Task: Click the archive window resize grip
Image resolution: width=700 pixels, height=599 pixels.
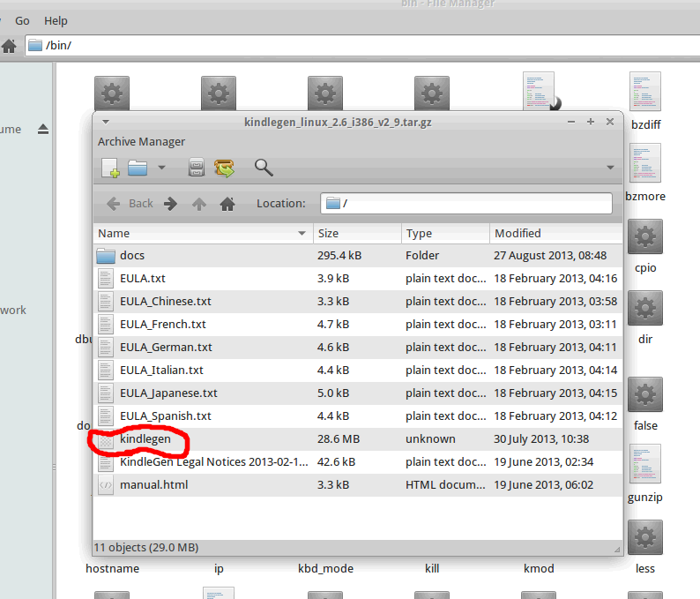Action: coord(617,550)
